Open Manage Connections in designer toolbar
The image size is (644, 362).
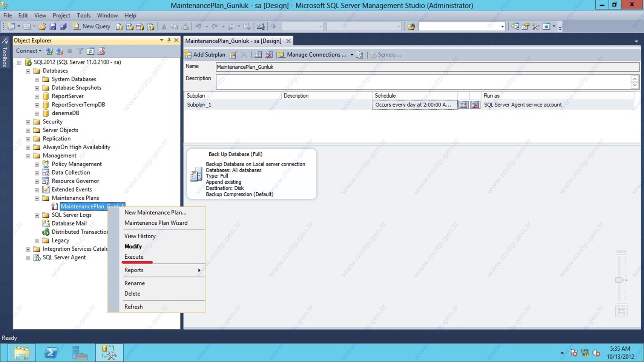(316, 55)
